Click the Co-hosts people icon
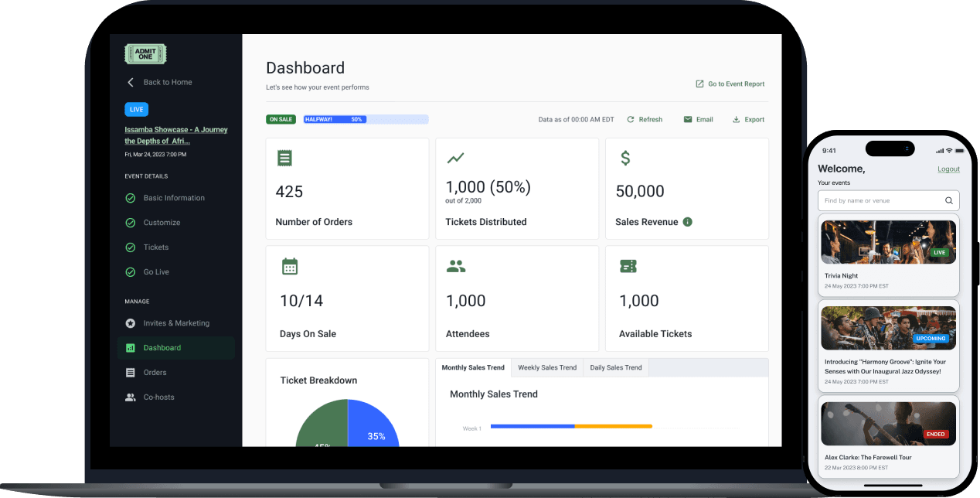The image size is (980, 498). point(131,397)
